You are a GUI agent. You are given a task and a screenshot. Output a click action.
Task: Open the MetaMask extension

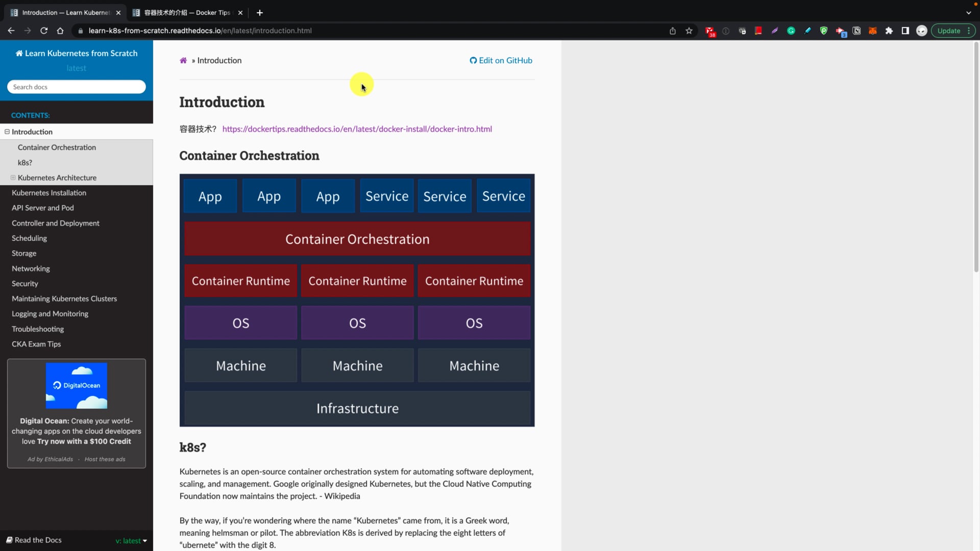(x=873, y=31)
